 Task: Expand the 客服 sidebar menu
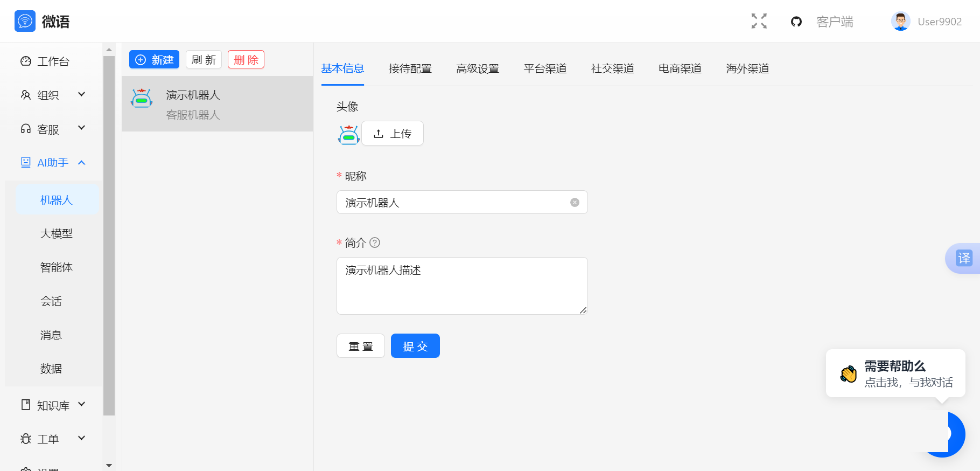53,129
